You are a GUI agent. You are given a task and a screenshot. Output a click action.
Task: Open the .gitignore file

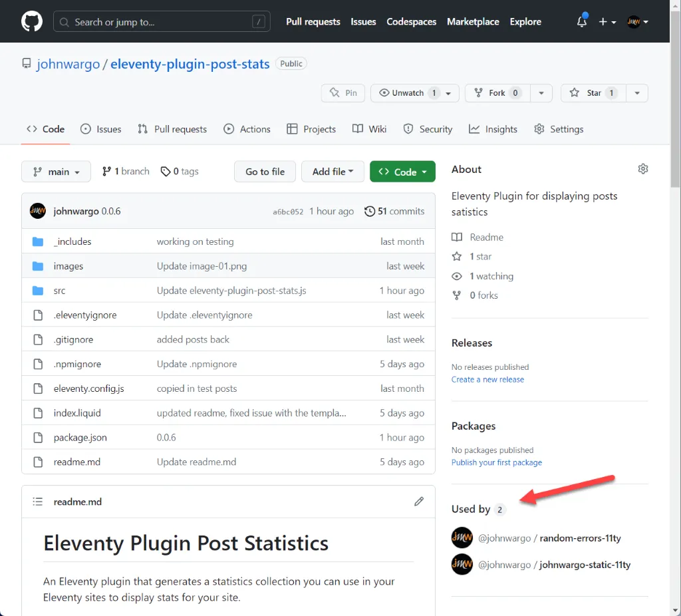(x=73, y=339)
